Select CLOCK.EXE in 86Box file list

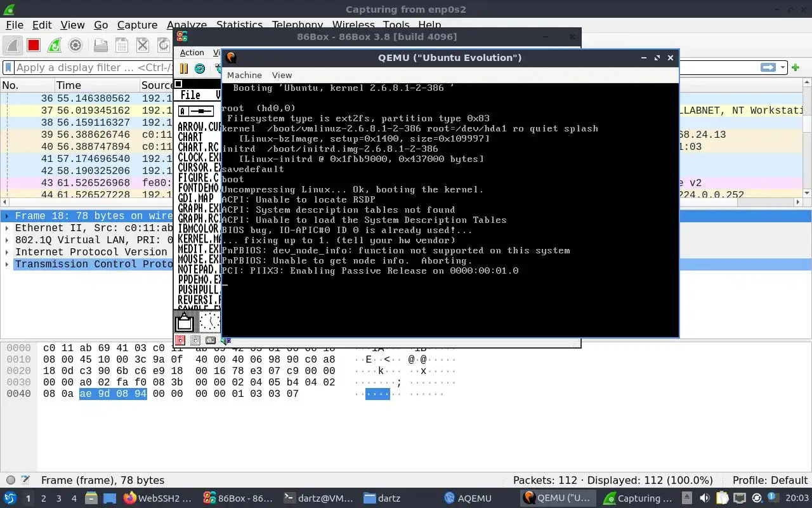199,157
